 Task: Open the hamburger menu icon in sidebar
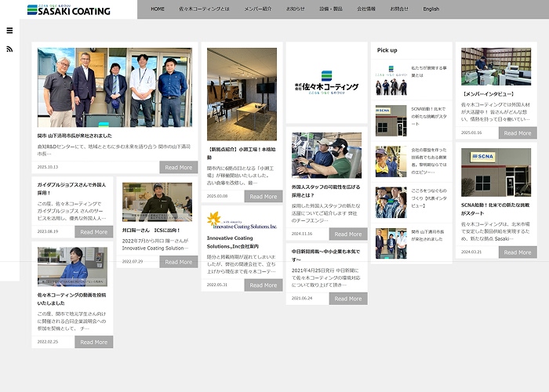pyautogui.click(x=9, y=31)
